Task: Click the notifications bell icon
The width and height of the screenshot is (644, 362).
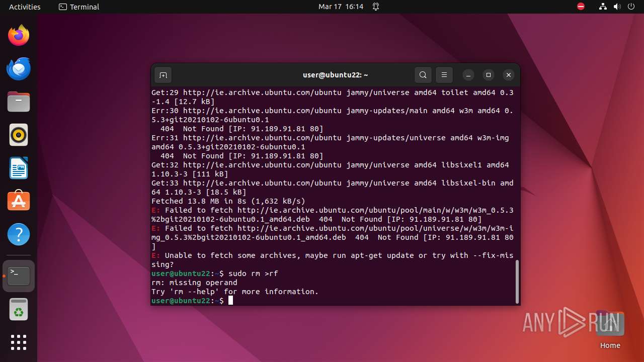Action: tap(376, 7)
